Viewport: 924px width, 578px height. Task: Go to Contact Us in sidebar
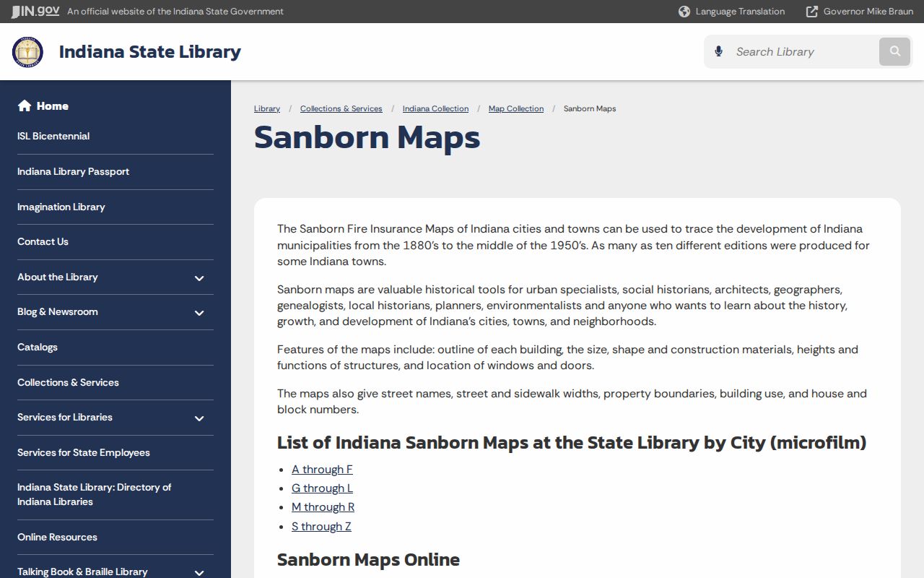click(43, 241)
